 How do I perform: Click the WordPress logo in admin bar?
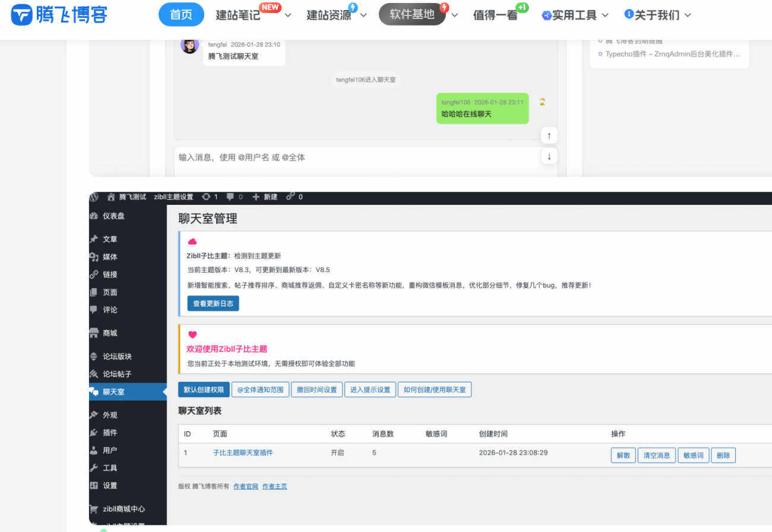94,197
